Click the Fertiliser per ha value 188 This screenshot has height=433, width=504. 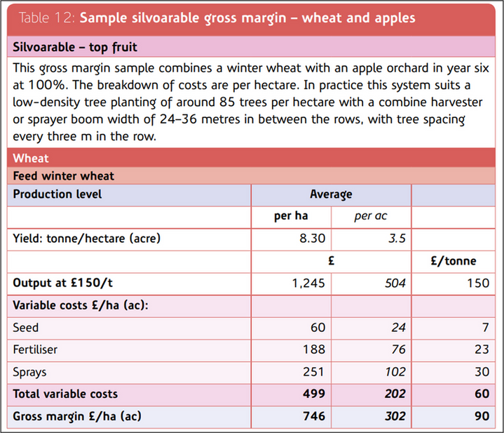[x=314, y=349]
